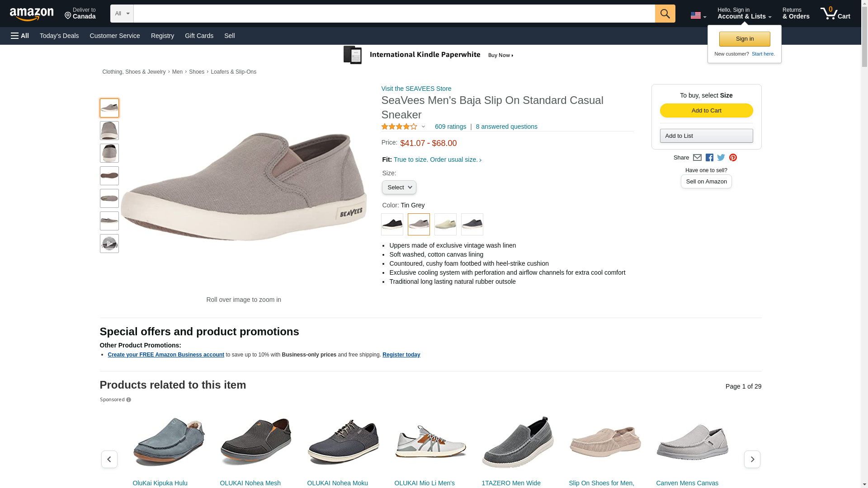Open the 609 ratings link

pos(450,127)
